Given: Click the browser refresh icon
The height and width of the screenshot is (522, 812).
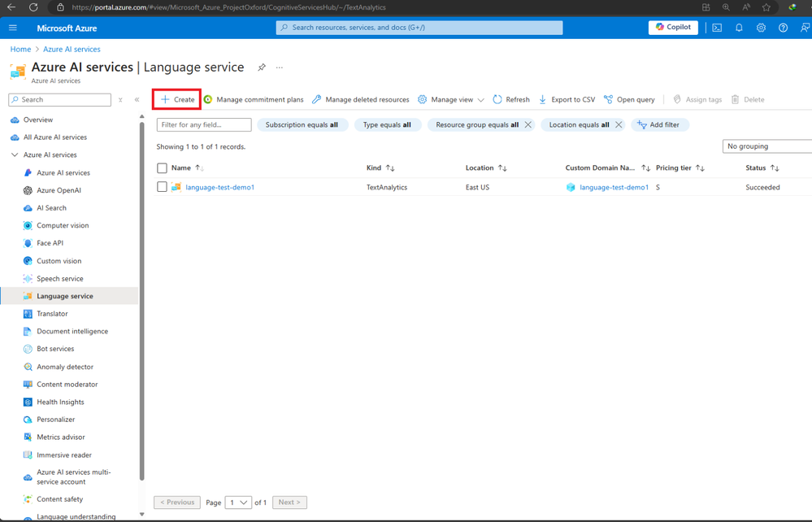Looking at the screenshot, I should click(x=33, y=7).
